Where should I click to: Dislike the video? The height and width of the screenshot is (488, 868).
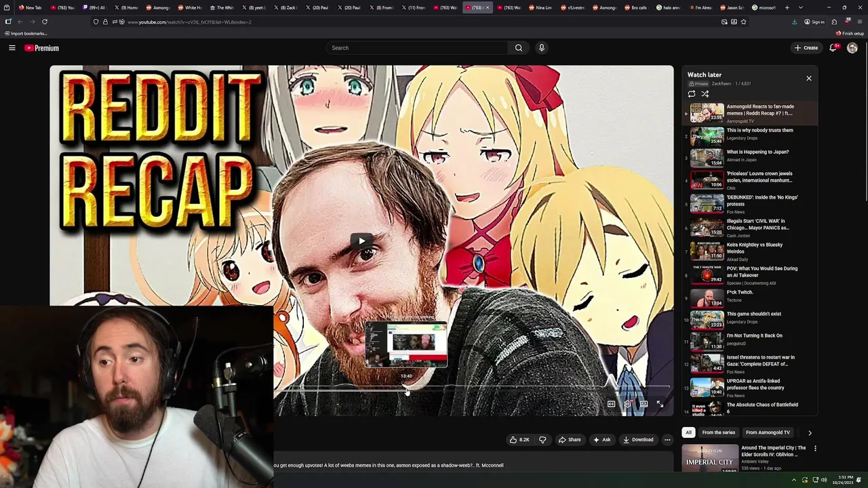[542, 440]
